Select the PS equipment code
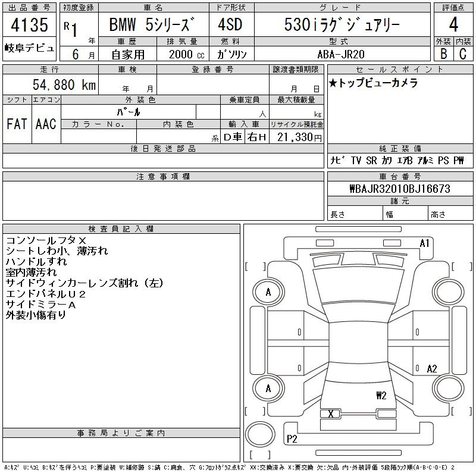The width and height of the screenshot is (476, 476). click(x=443, y=160)
